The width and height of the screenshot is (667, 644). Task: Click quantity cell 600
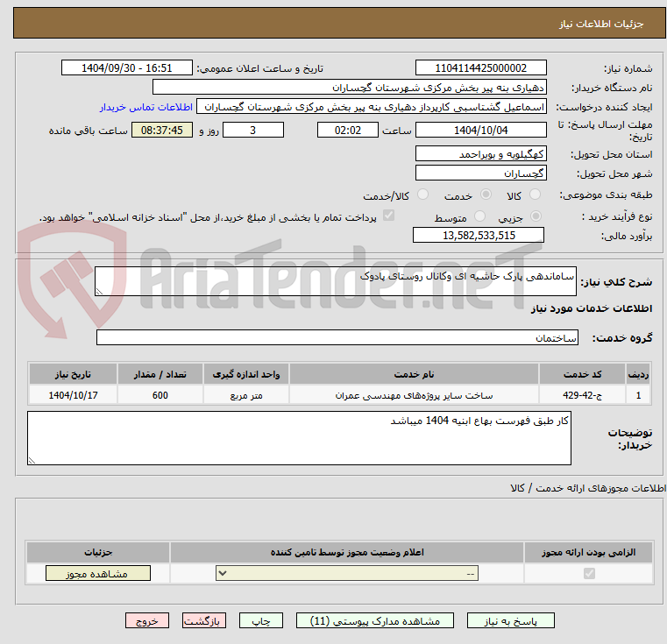160,395
